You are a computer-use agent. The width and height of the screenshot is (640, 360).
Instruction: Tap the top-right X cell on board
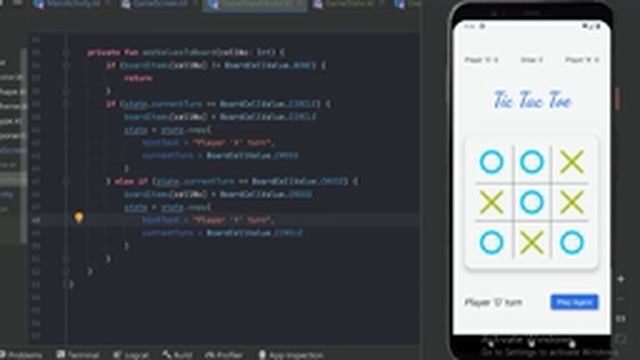tap(572, 162)
